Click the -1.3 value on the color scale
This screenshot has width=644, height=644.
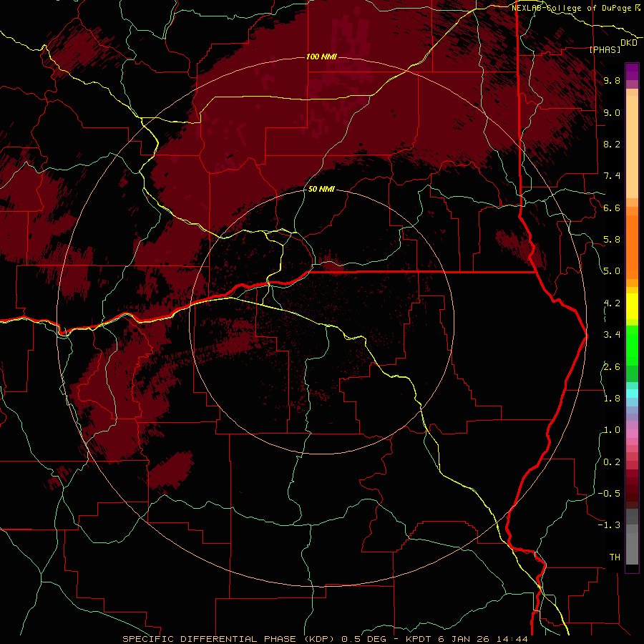pyautogui.click(x=609, y=525)
